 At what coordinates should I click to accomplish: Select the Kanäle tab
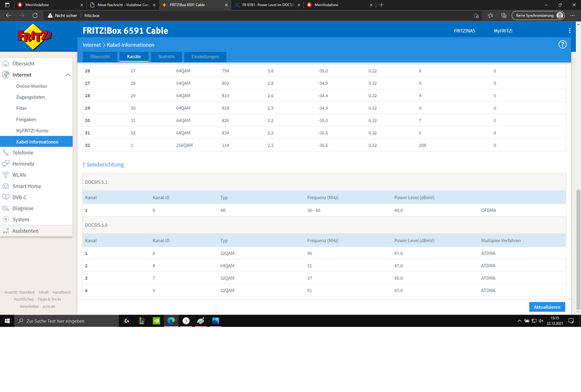134,56
